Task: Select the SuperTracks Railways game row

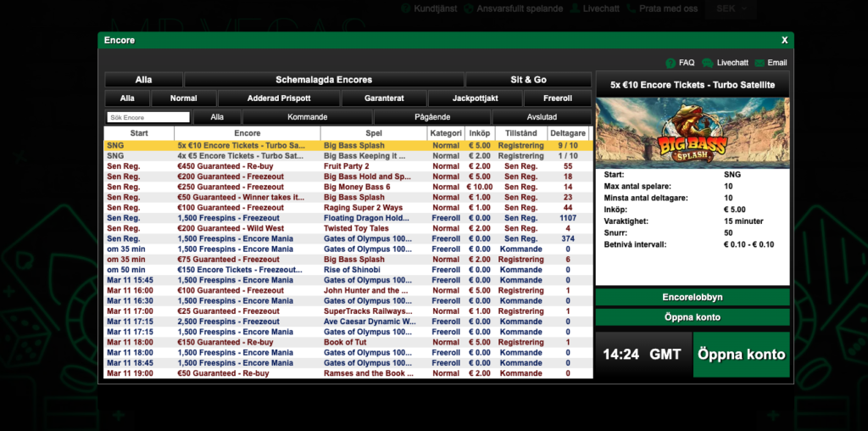Action: 348,311
